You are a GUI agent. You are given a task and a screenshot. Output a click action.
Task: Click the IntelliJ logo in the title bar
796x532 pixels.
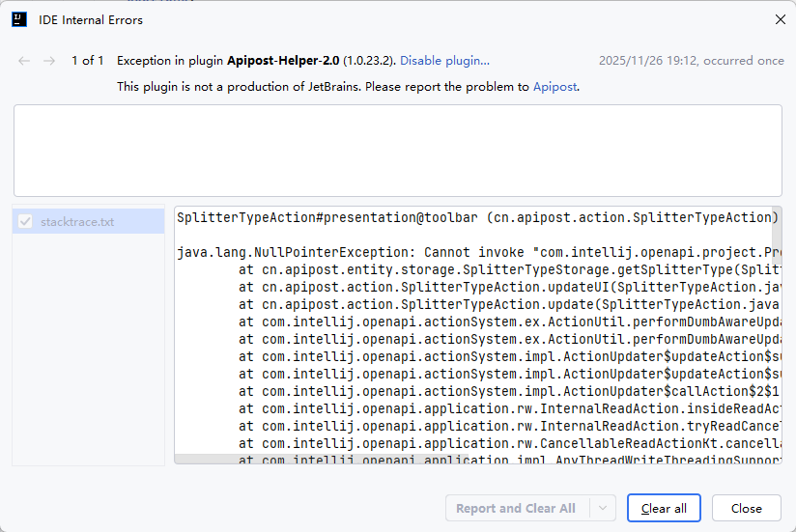[x=19, y=19]
